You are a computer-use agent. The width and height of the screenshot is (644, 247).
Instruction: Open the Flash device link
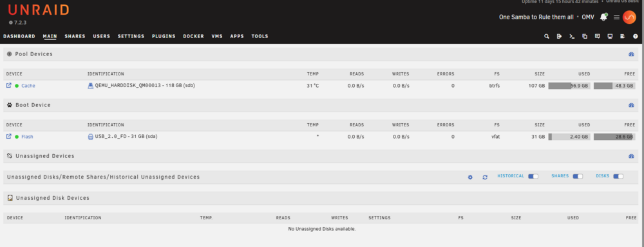click(27, 137)
